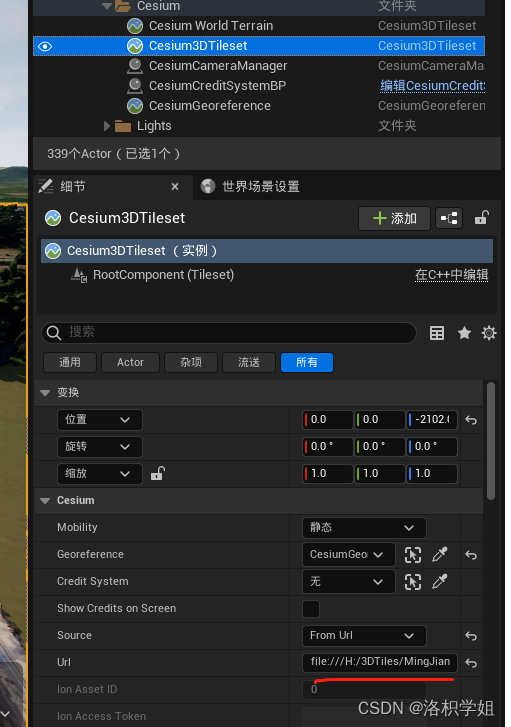Toggle visibility eye of Cesium3DTileset actor
The height and width of the screenshot is (727, 511).
pyautogui.click(x=45, y=46)
